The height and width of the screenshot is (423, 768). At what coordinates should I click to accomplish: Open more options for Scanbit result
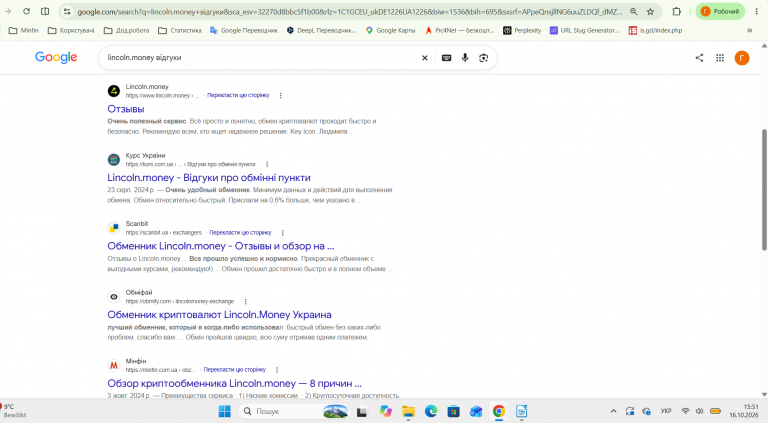pos(283,233)
